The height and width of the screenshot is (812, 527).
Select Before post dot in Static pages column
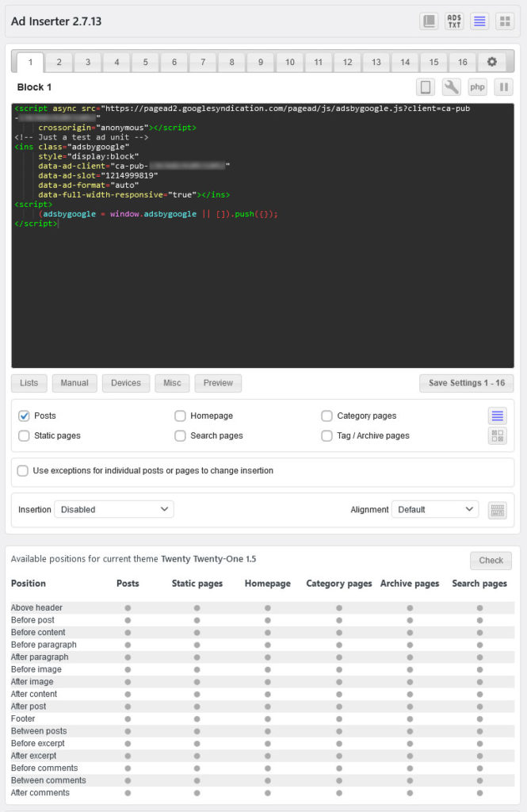197,620
